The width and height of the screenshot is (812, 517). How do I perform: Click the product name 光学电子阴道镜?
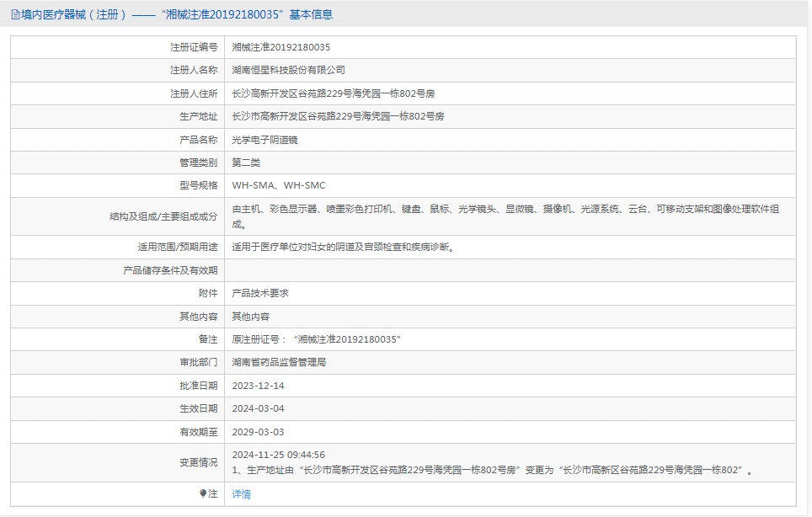click(264, 140)
